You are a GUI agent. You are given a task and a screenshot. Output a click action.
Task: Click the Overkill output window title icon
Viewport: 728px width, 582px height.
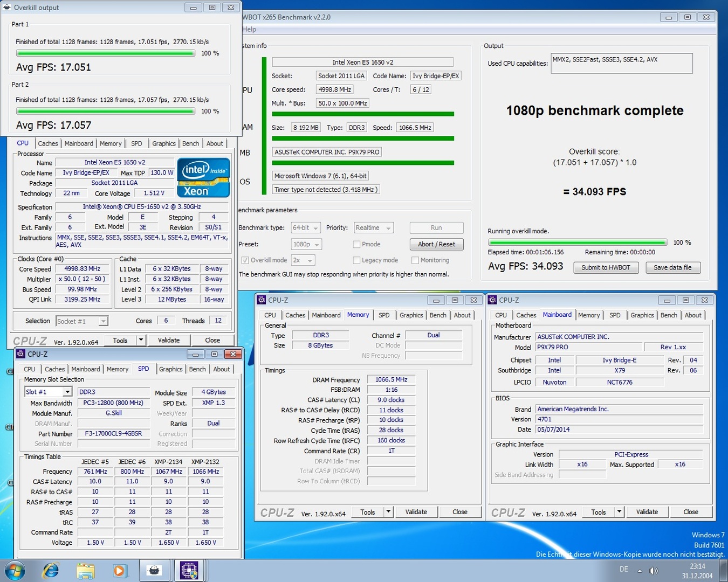coord(7,8)
